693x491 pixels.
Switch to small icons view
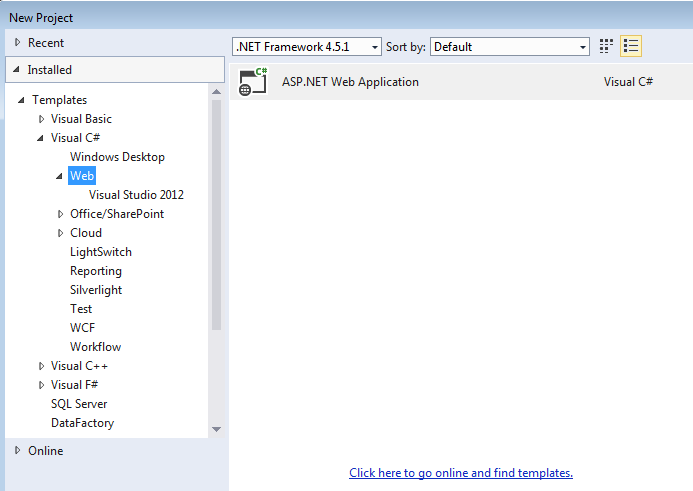[606, 46]
